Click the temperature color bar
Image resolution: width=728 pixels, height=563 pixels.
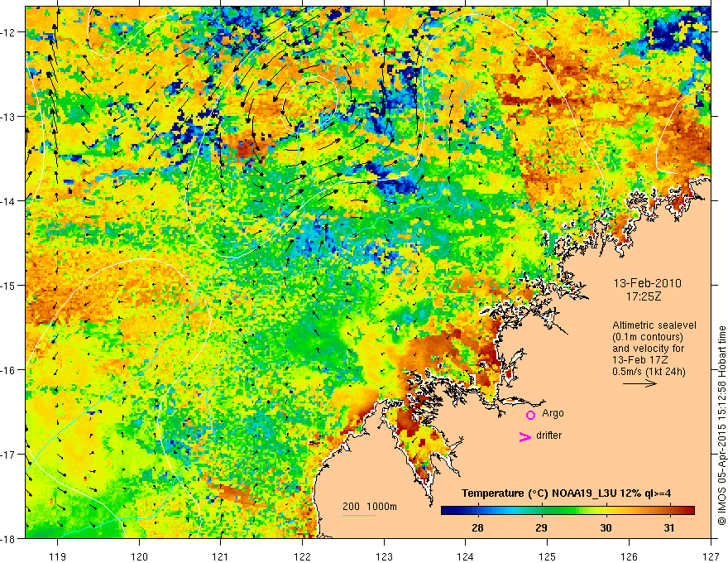(568, 511)
